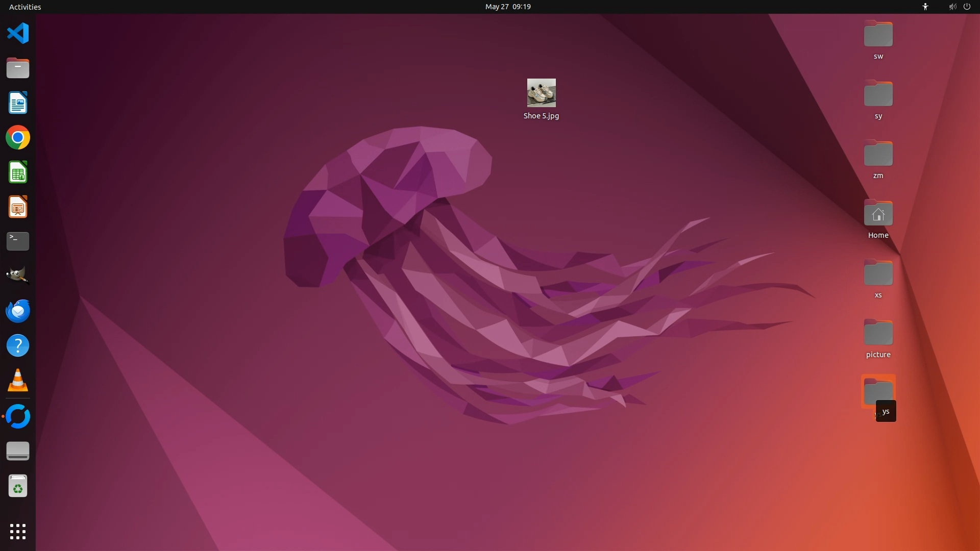Expand system menu via power icon

click(967, 7)
